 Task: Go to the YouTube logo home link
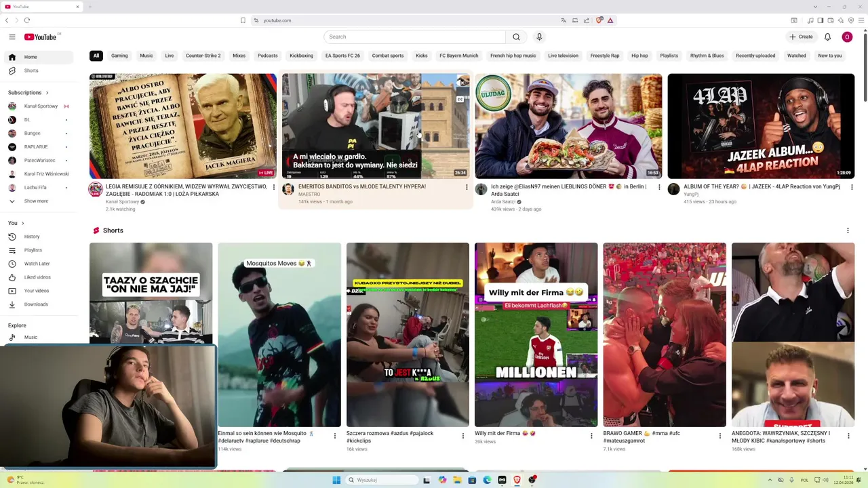42,37
